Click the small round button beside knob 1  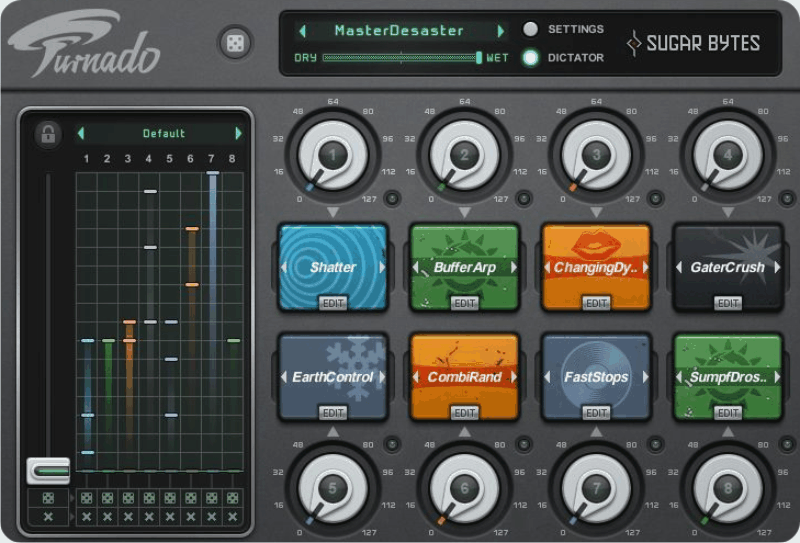(391, 197)
